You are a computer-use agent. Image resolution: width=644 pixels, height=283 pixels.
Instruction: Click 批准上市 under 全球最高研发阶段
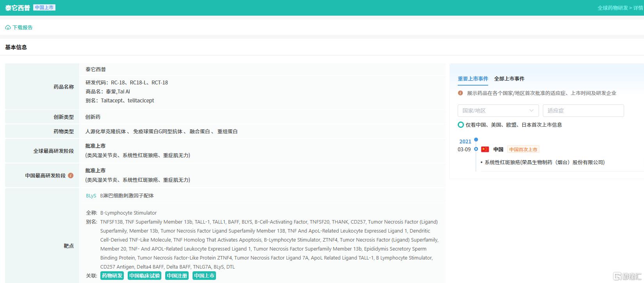[x=95, y=146]
